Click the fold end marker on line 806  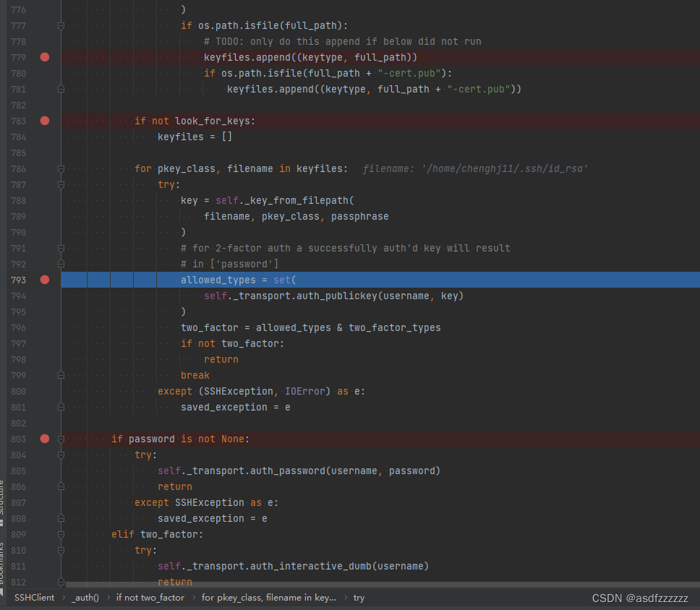[x=61, y=486]
